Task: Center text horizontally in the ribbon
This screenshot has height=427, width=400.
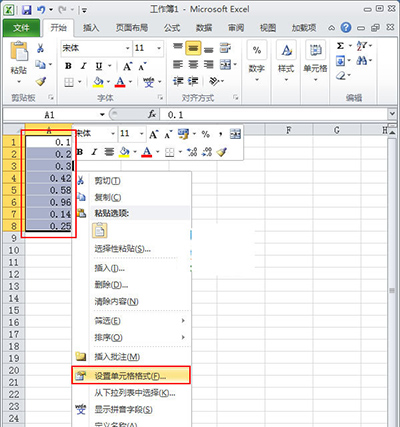Action: click(193, 64)
